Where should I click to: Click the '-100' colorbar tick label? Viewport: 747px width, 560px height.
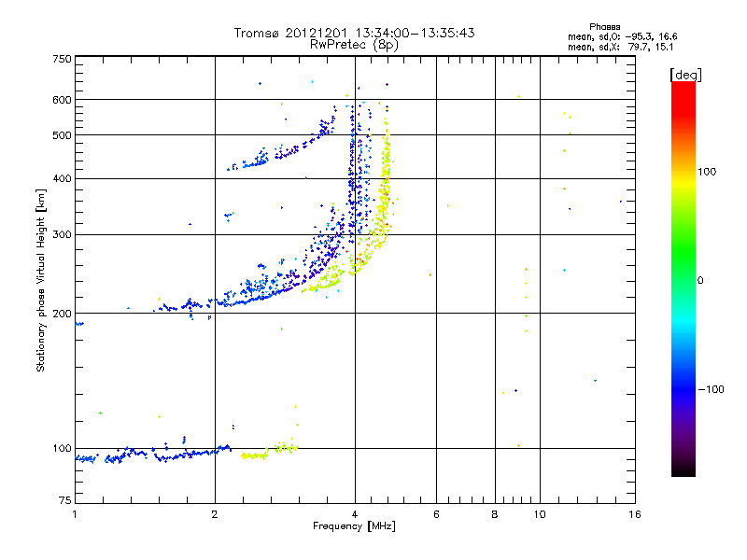tap(711, 389)
